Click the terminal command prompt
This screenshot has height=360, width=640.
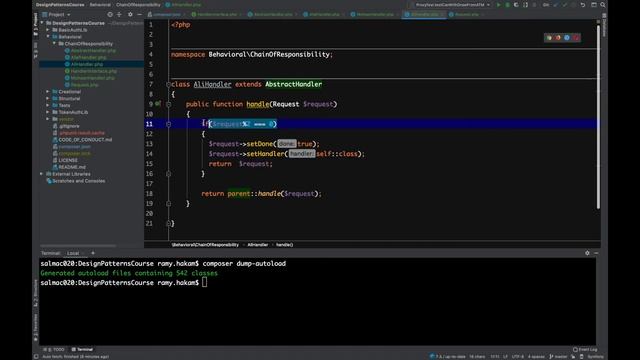click(204, 282)
